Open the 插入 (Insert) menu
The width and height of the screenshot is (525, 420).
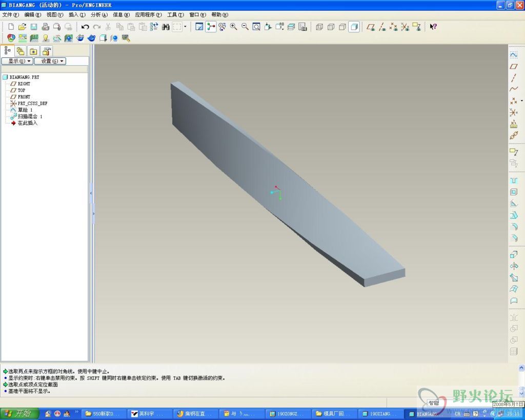pyautogui.click(x=76, y=15)
